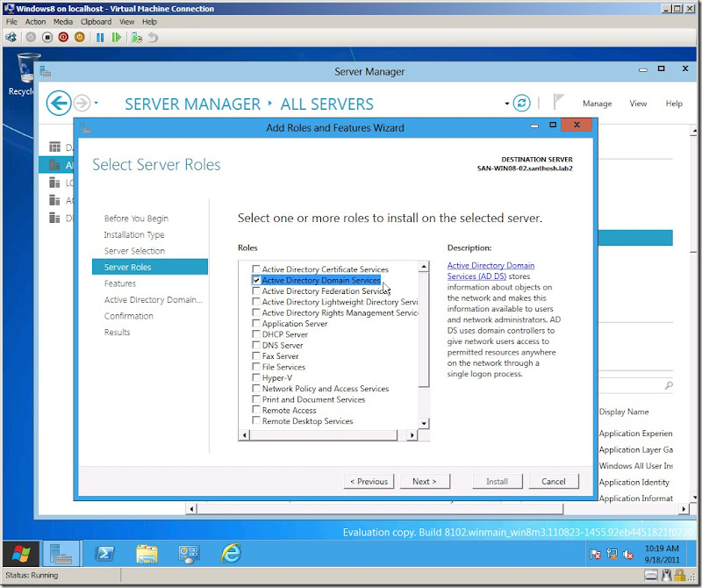Check Active Directory Certificate Services
This screenshot has height=588, width=702.
pos(256,269)
